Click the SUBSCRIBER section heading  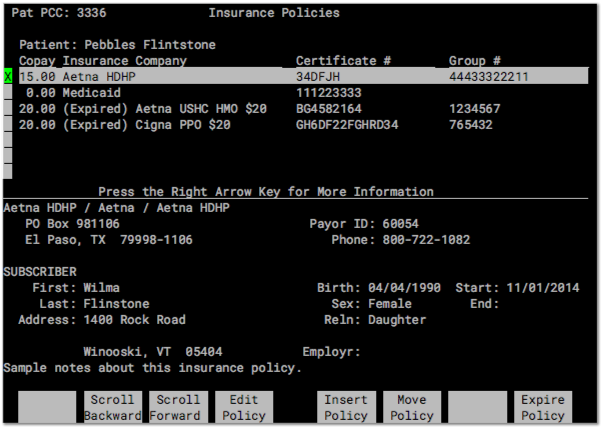click(40, 272)
